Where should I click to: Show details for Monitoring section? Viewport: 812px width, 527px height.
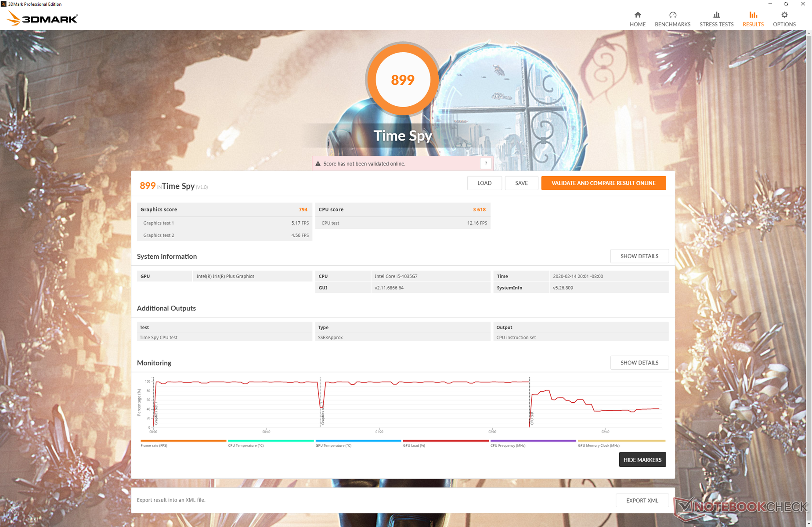click(x=639, y=363)
